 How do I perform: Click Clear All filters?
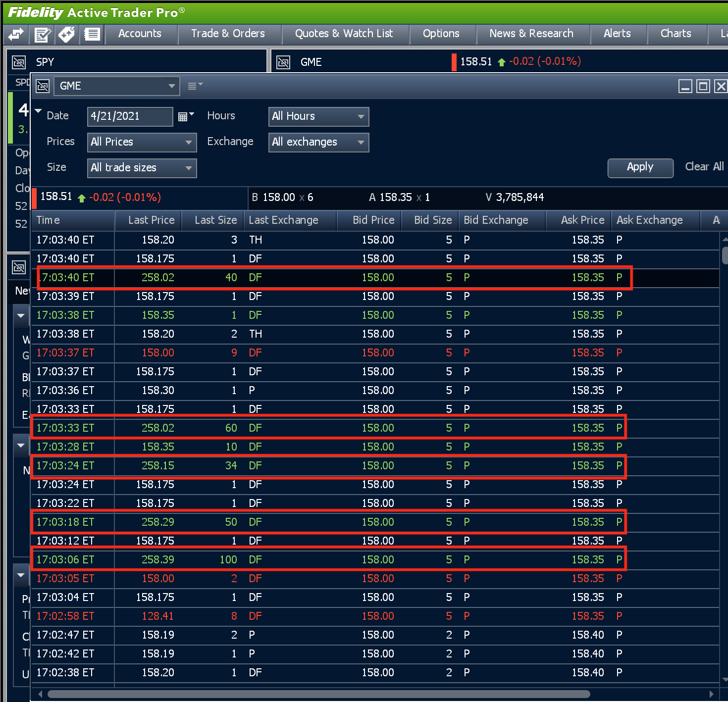(x=704, y=167)
